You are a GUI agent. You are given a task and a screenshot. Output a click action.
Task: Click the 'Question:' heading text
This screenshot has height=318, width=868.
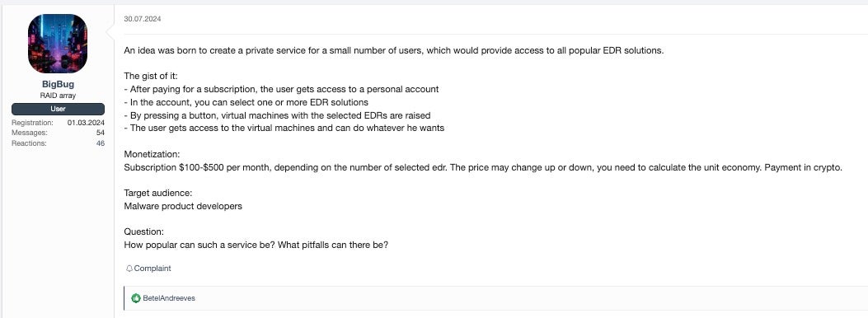[x=144, y=232]
